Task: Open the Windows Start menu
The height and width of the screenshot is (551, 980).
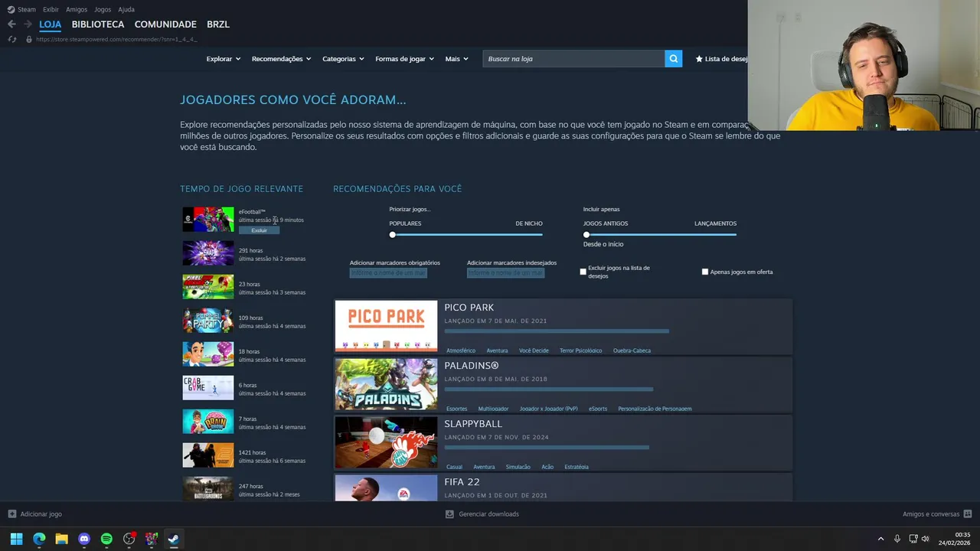Action: pos(16,539)
